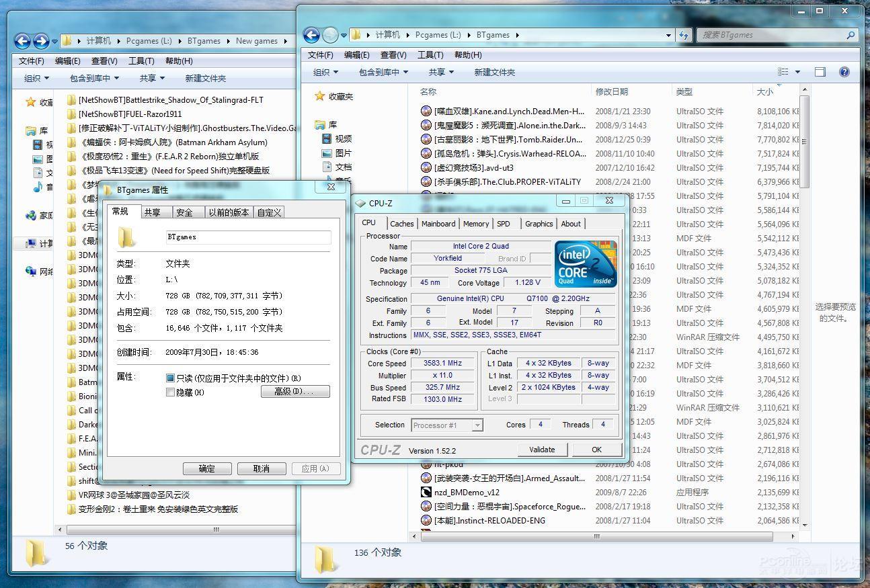The image size is (870, 588).
Task: Sort by date modified column header
Action: click(x=611, y=91)
